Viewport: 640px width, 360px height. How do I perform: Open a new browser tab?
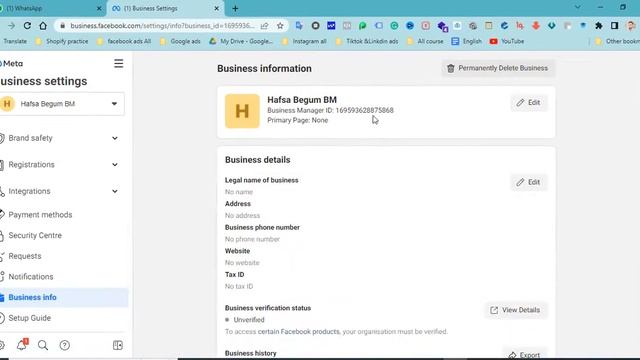pos(235,8)
